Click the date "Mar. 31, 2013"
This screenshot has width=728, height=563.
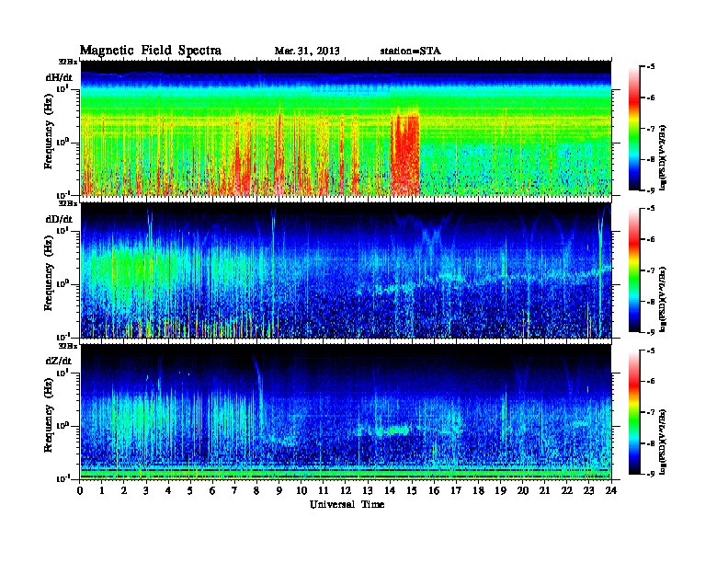pyautogui.click(x=307, y=51)
